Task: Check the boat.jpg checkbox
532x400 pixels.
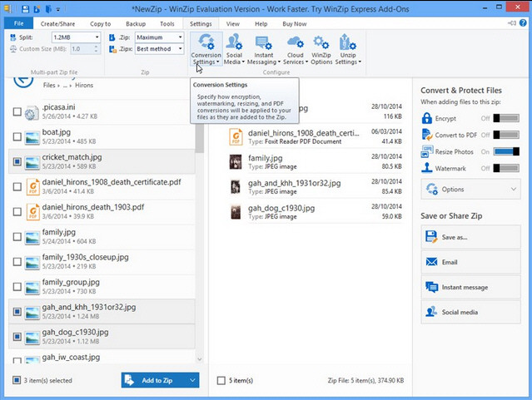Action: [17, 136]
